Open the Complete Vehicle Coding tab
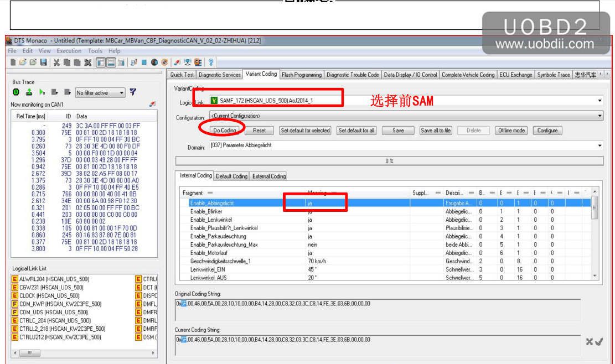 pyautogui.click(x=468, y=75)
